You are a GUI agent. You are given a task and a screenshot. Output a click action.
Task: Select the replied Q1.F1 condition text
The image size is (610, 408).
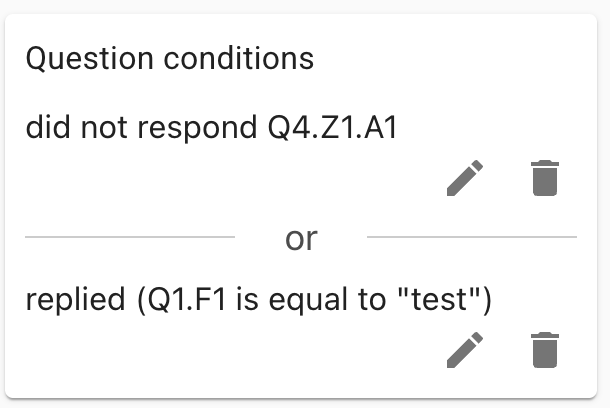(x=257, y=299)
